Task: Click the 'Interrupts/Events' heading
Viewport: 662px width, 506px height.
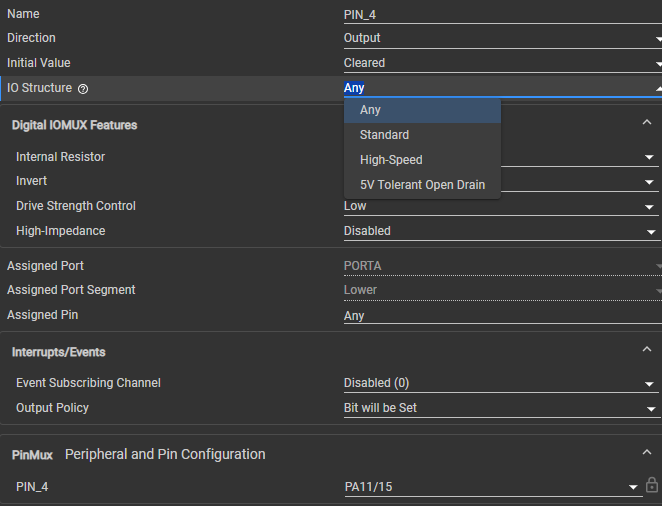Action: click(x=58, y=352)
